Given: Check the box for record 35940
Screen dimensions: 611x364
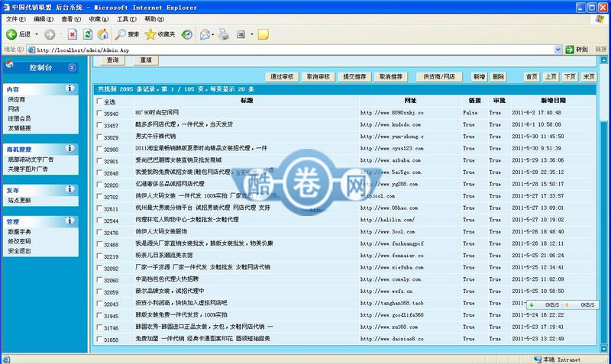Looking at the screenshot, I should click(99, 113).
